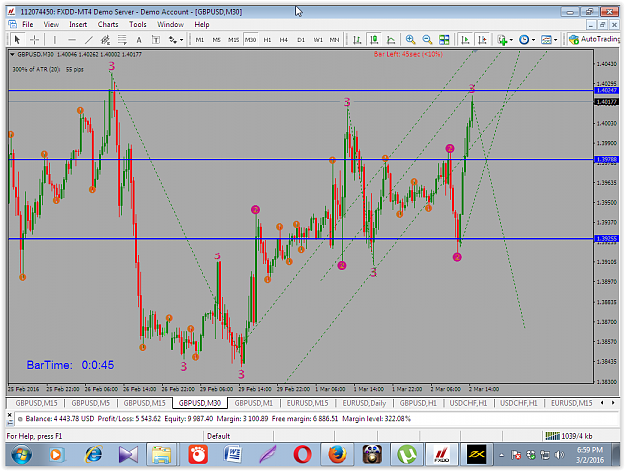Display chart as line chart
Image resolution: width=625 pixels, height=471 pixels.
(x=391, y=39)
